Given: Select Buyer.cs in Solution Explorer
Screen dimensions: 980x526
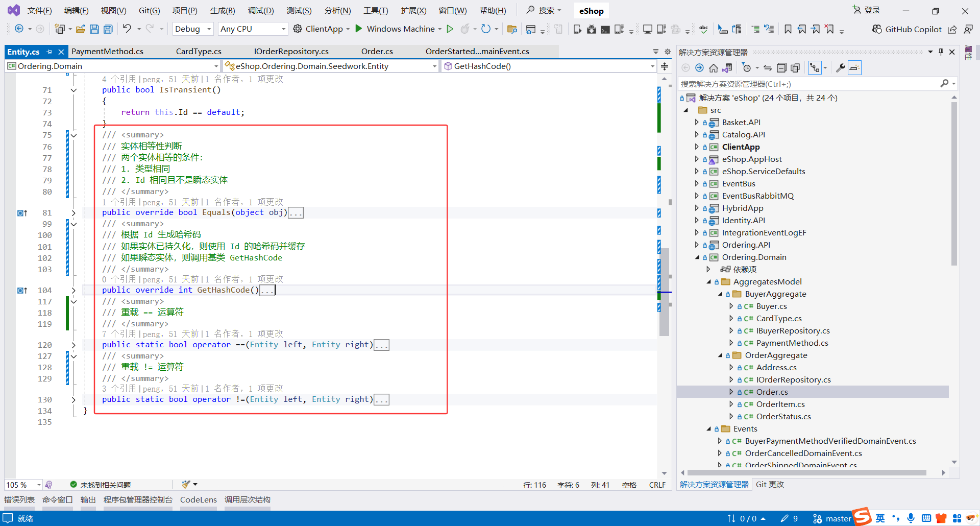Looking at the screenshot, I should 771,306.
